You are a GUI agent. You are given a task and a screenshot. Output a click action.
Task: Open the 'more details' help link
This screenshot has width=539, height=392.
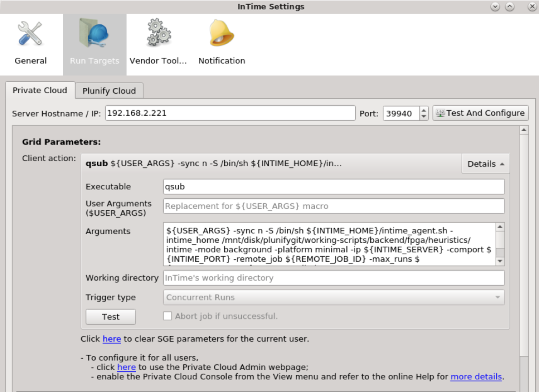click(x=476, y=376)
